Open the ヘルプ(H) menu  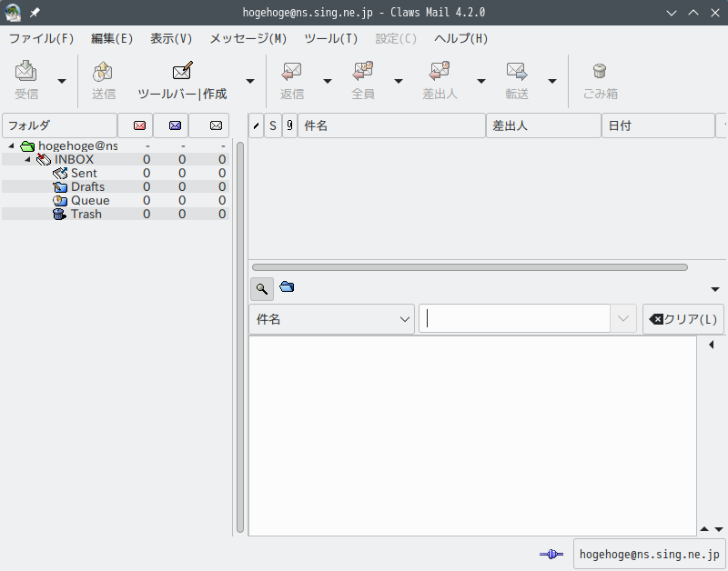coord(461,38)
